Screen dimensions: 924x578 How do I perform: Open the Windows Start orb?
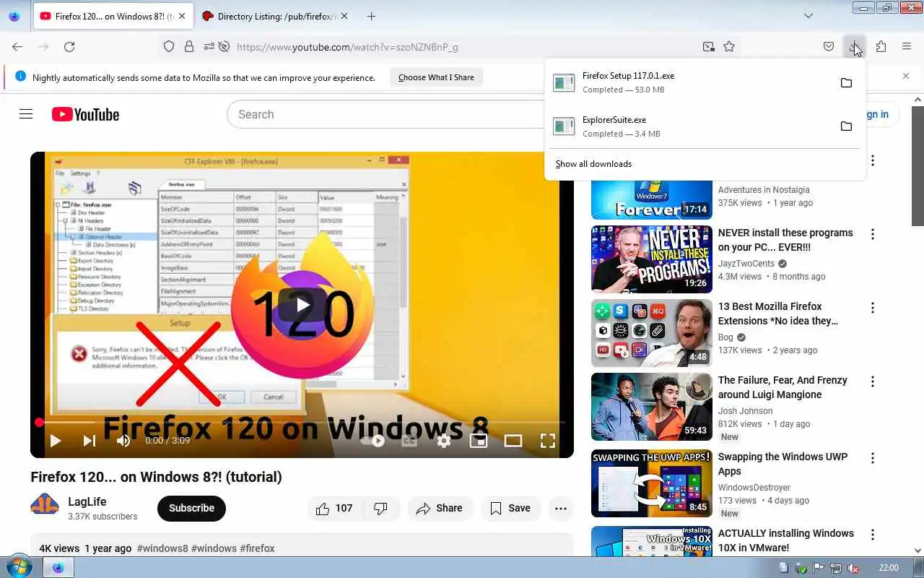[x=19, y=567]
